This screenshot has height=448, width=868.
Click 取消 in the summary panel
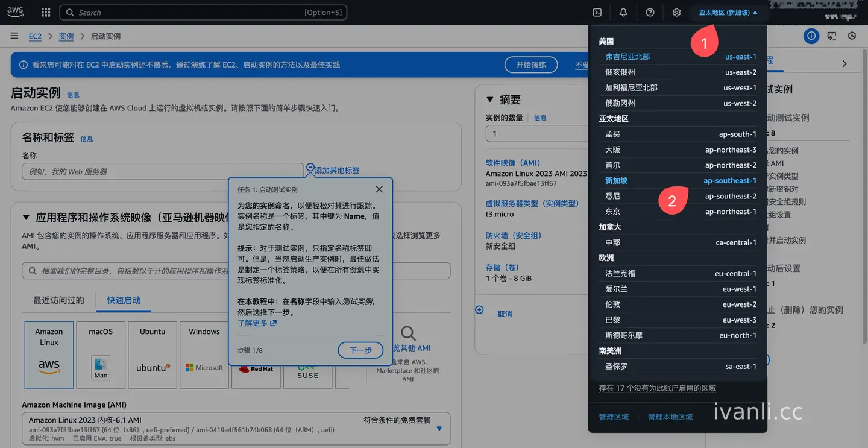tap(505, 314)
